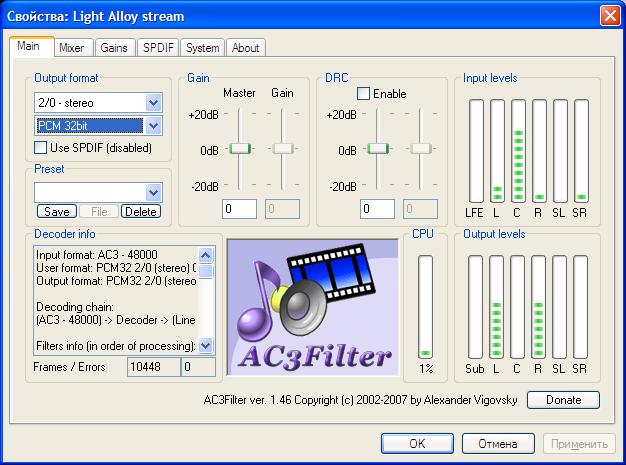Expand the Preset combo box
The height and width of the screenshot is (465, 626).
point(154,192)
